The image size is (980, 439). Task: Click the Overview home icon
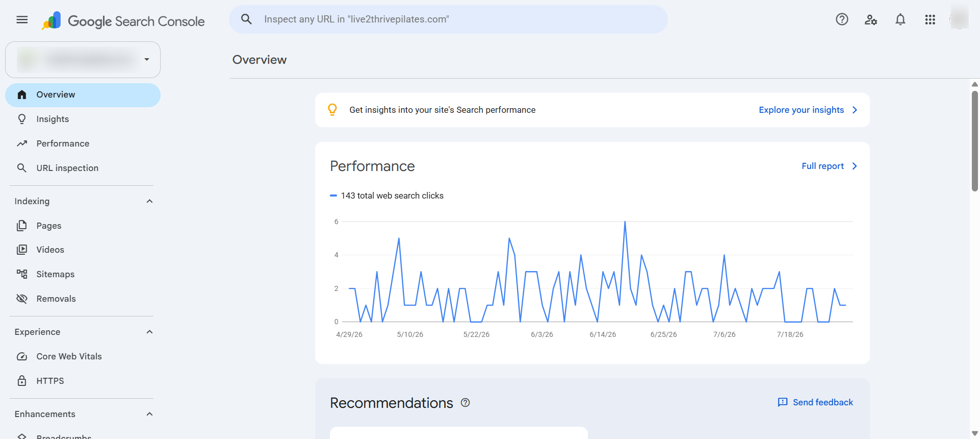coord(22,94)
